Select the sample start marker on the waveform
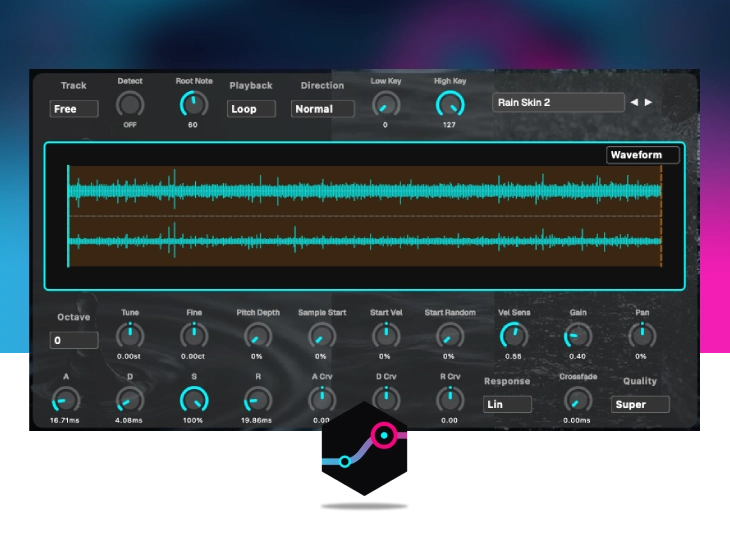The height and width of the screenshot is (540, 730). [68, 216]
